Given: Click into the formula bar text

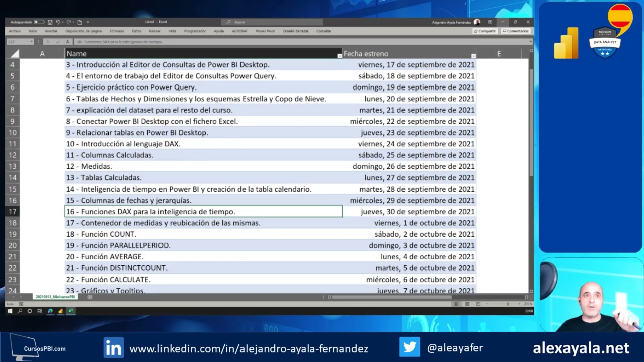Looking at the screenshot, I should click(x=301, y=42).
